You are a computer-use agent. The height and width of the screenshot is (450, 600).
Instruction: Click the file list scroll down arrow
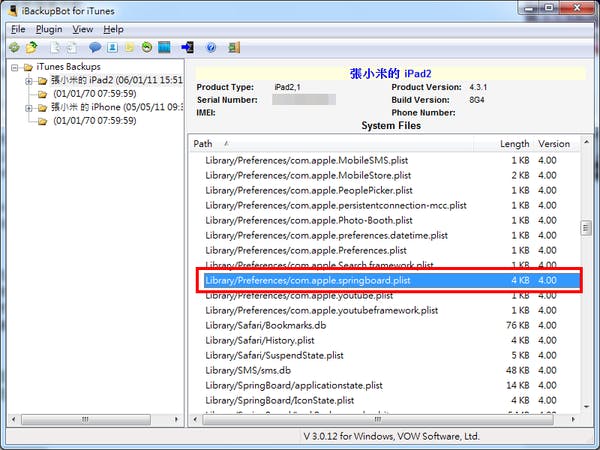[x=586, y=407]
